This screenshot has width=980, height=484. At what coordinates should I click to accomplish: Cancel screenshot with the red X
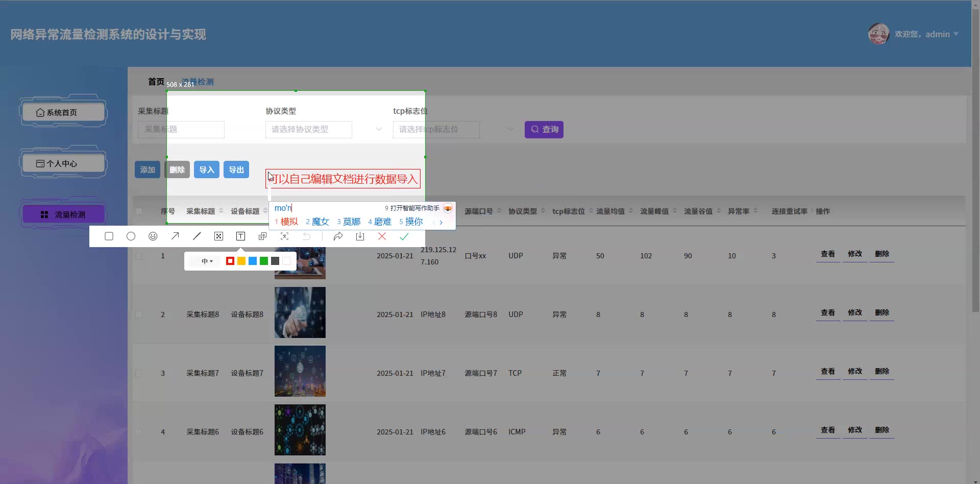382,236
